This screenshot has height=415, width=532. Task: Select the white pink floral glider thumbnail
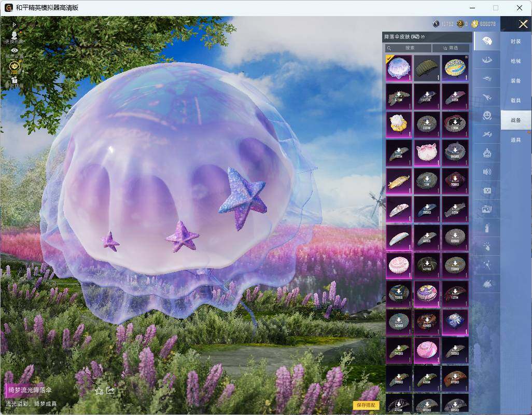click(399, 209)
